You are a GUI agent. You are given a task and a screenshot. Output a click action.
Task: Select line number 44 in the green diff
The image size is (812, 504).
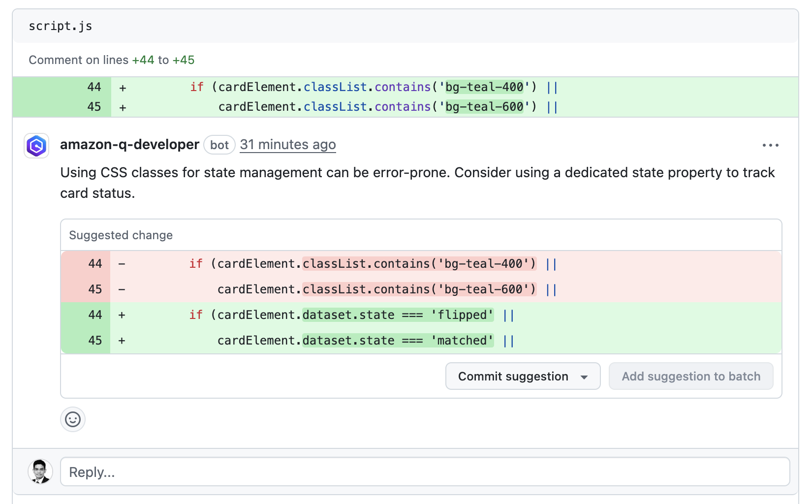click(94, 87)
